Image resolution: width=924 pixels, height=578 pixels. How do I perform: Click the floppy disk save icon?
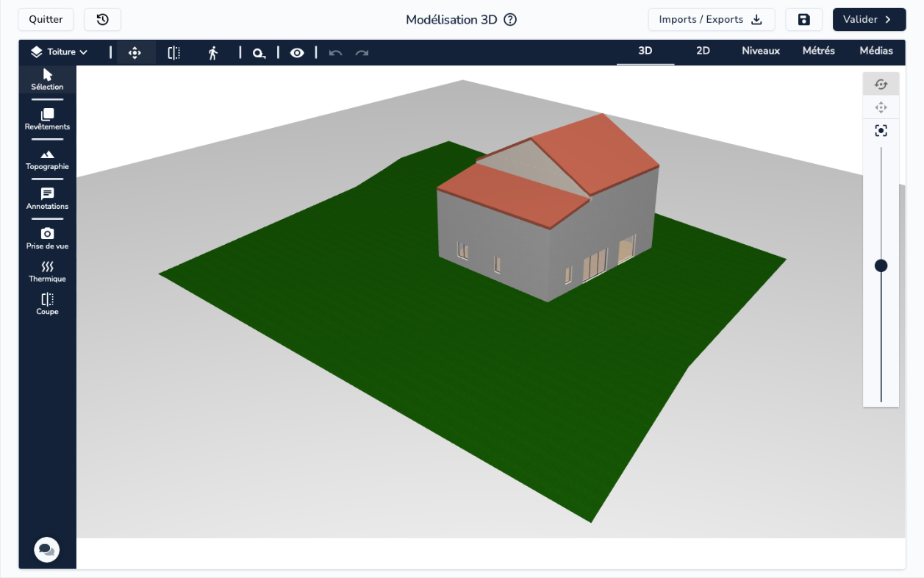[803, 20]
